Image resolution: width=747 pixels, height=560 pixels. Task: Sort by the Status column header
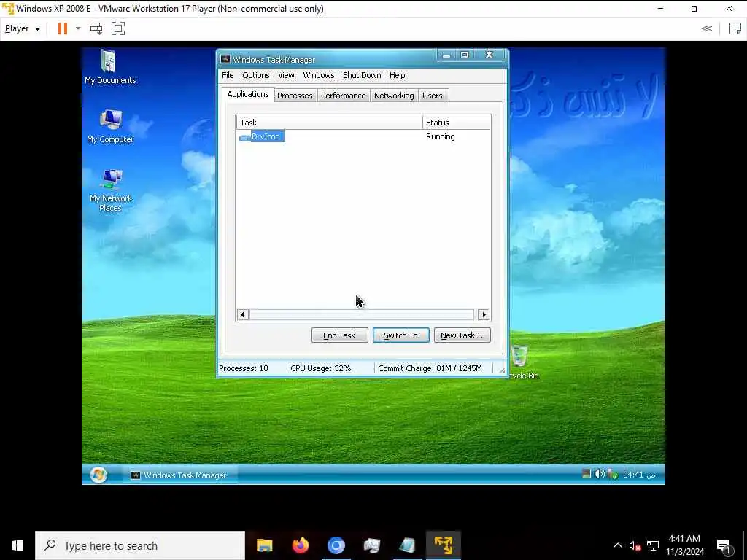457,122
